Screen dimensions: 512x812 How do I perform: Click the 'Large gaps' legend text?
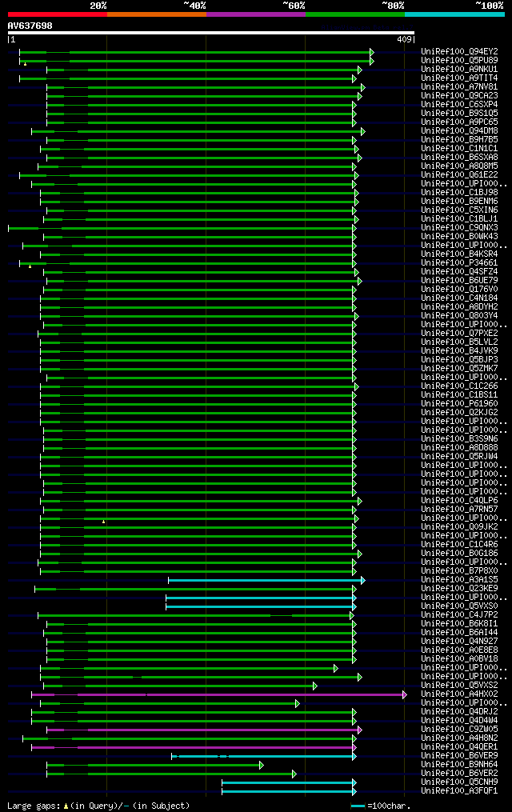pyautogui.click(x=34, y=806)
